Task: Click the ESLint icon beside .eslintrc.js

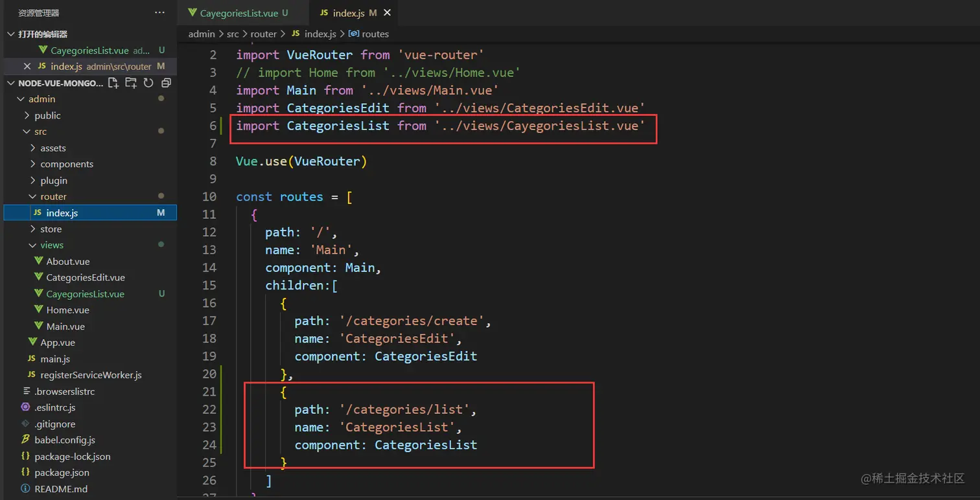Action: point(26,407)
